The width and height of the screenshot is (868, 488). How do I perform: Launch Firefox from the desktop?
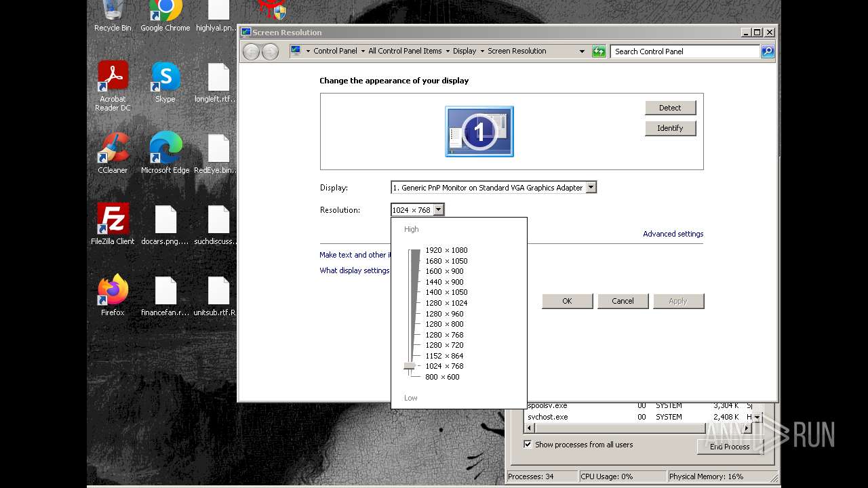click(x=113, y=296)
